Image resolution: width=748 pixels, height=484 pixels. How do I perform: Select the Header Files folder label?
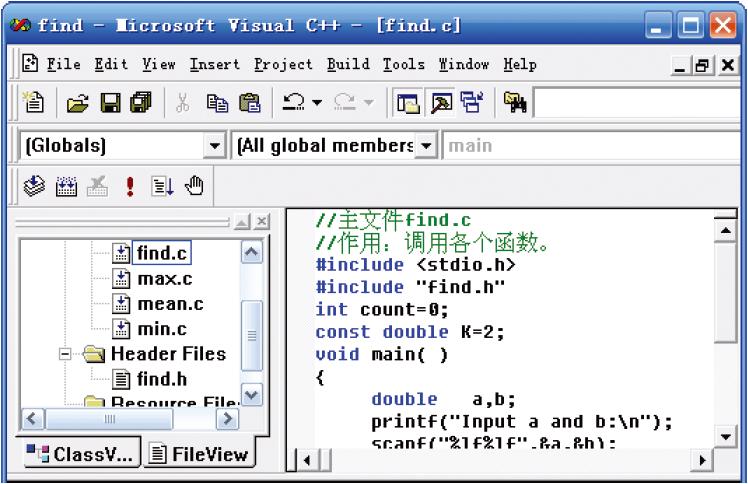tap(168, 354)
